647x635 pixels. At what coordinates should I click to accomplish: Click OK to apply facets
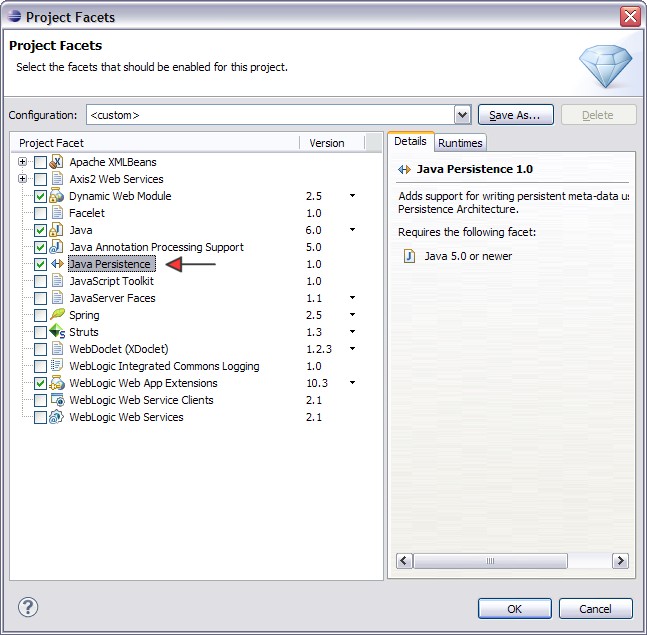(515, 609)
